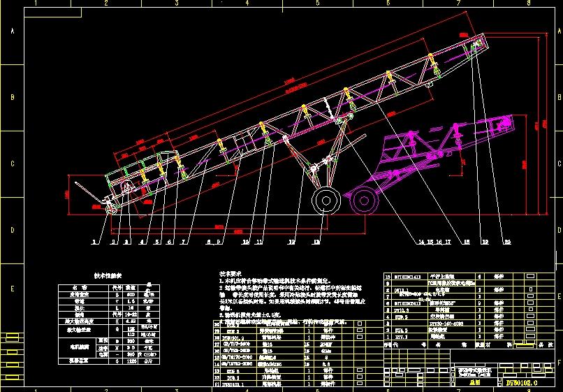This screenshot has height=392, width=563.
Task: Select the magenta lowered-position wheel
Action: (364, 201)
